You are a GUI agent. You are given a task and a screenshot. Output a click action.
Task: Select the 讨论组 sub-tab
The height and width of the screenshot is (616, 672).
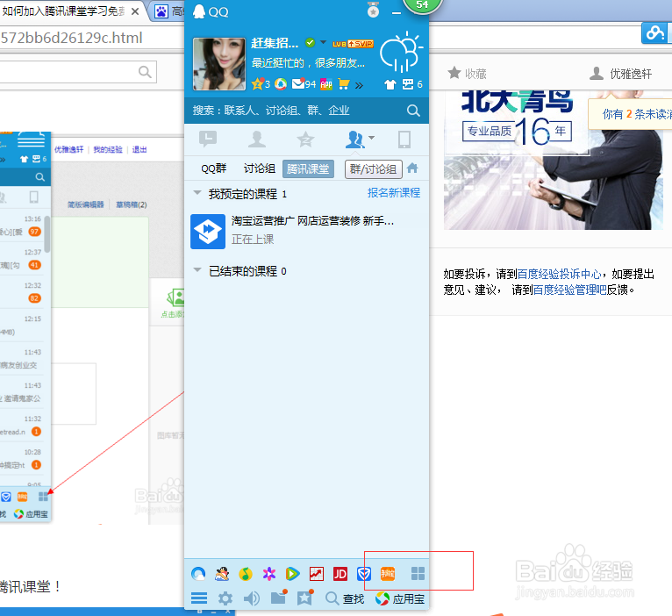(260, 168)
